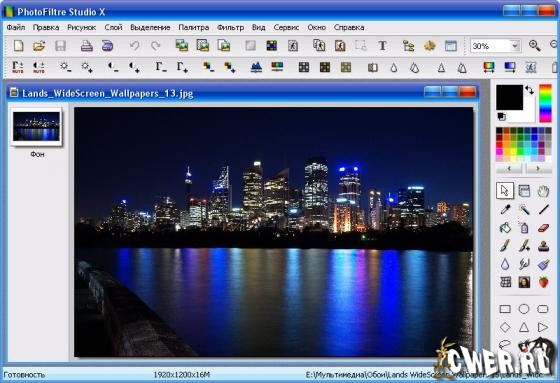
Task: Click the zoom in magnifier button
Action: coord(535,46)
